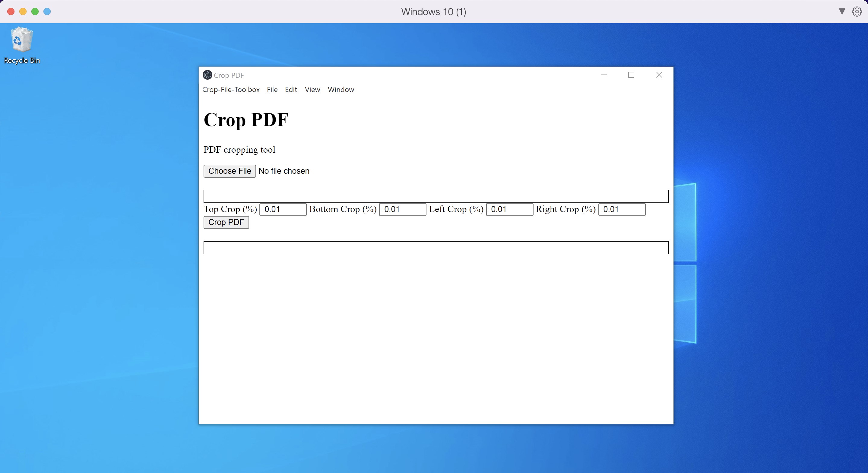Screen dimensions: 868x473
Task: Select the Left Crop percentage field
Action: tap(509, 209)
